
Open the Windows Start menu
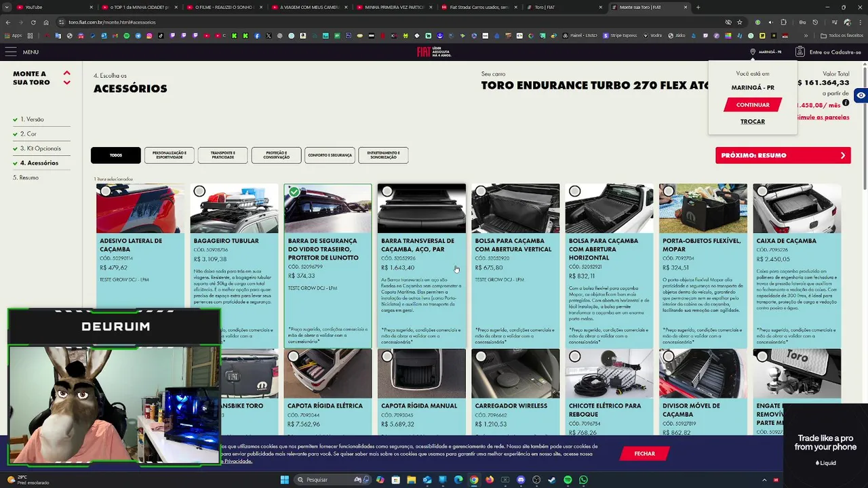tap(285, 480)
